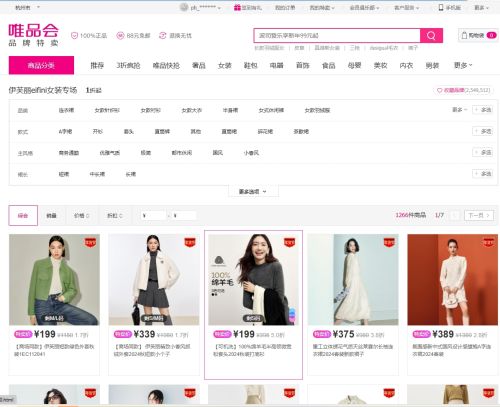Click the user avatar icon in the top bar
Image resolution: width=500 pixels, height=407 pixels.
click(x=184, y=7)
